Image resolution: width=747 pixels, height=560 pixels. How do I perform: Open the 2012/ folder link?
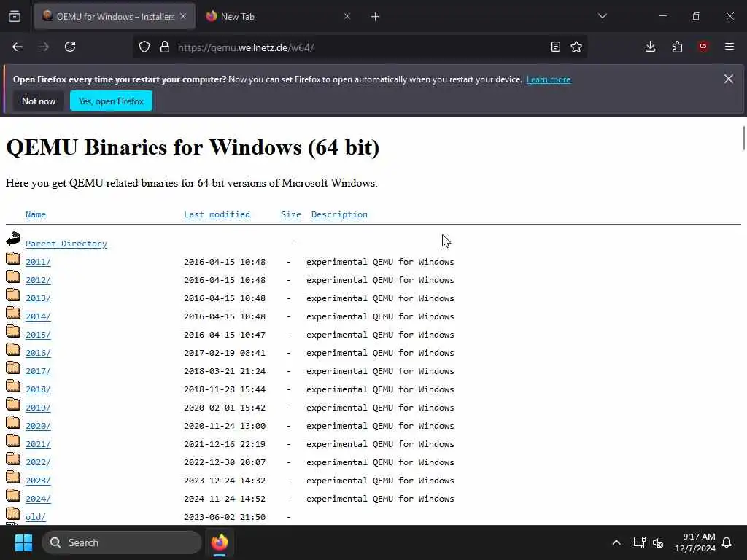pos(38,280)
